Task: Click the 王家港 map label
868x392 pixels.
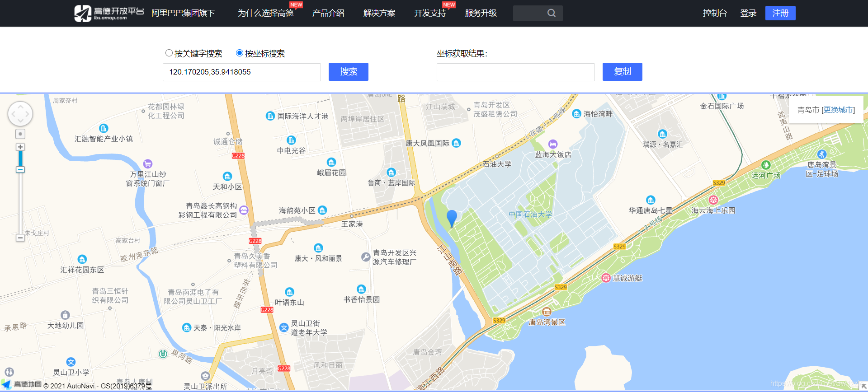Action: (x=352, y=224)
